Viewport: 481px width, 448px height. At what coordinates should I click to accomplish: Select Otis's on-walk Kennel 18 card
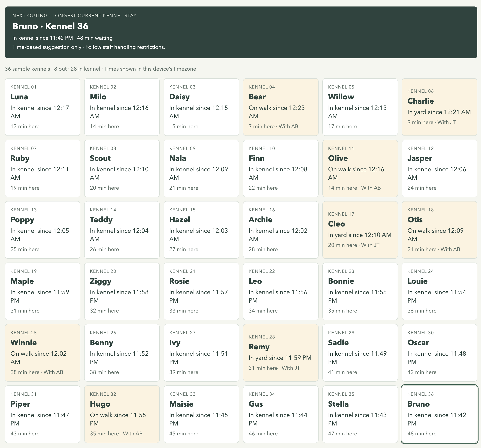coord(439,230)
